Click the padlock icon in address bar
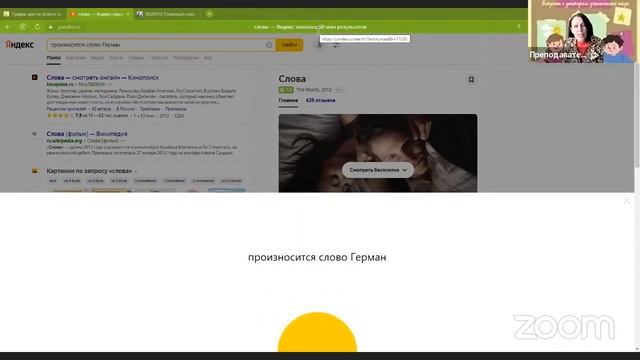Image resolution: width=640 pixels, height=360 pixels. tap(51, 27)
